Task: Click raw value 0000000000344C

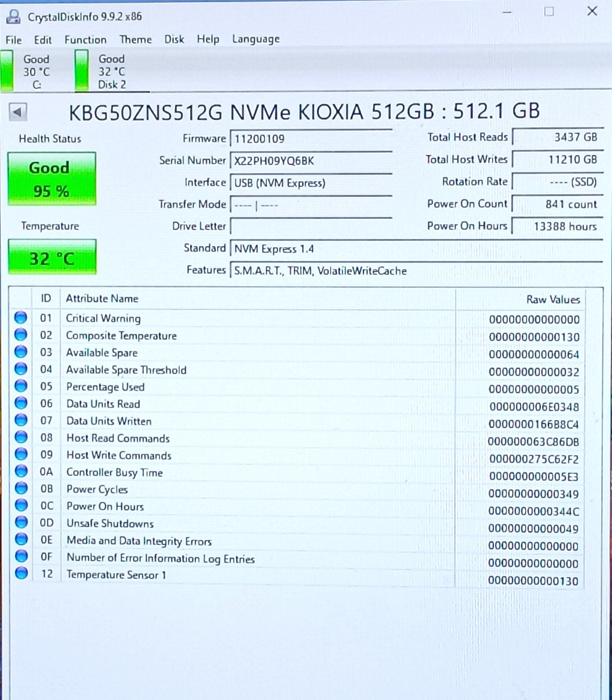Action: (534, 511)
